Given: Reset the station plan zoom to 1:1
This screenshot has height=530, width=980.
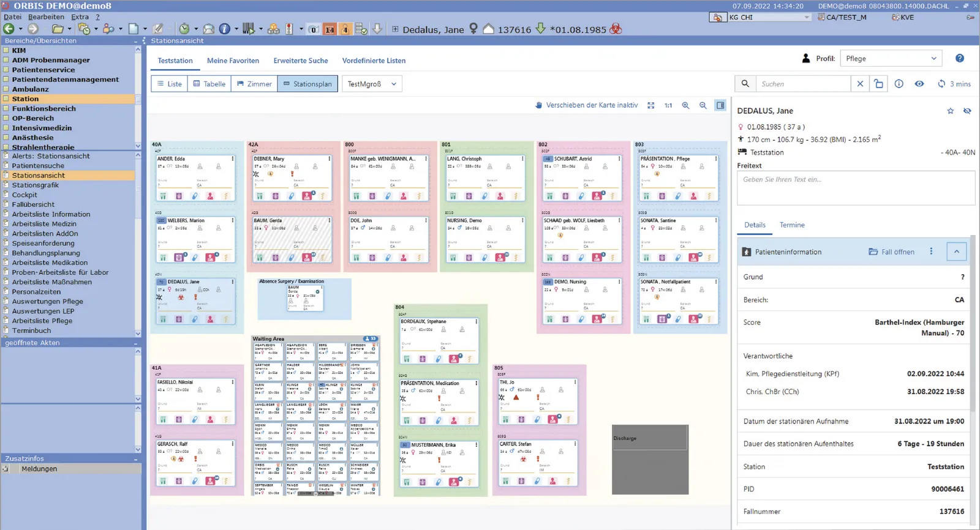Looking at the screenshot, I should (668, 105).
